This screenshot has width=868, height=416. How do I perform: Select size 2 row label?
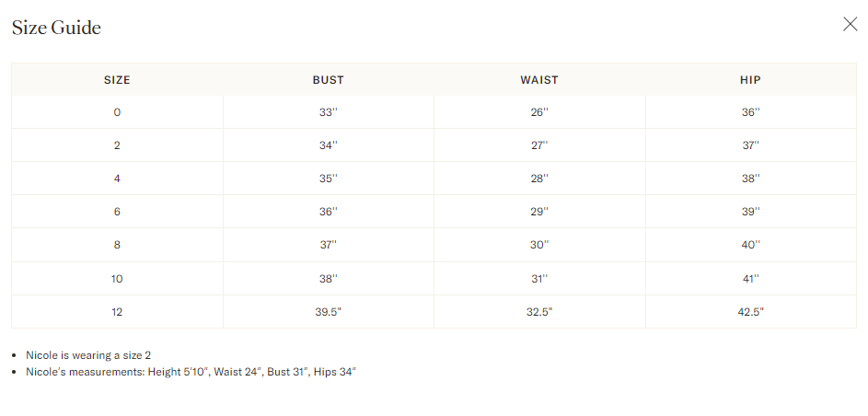tap(117, 145)
